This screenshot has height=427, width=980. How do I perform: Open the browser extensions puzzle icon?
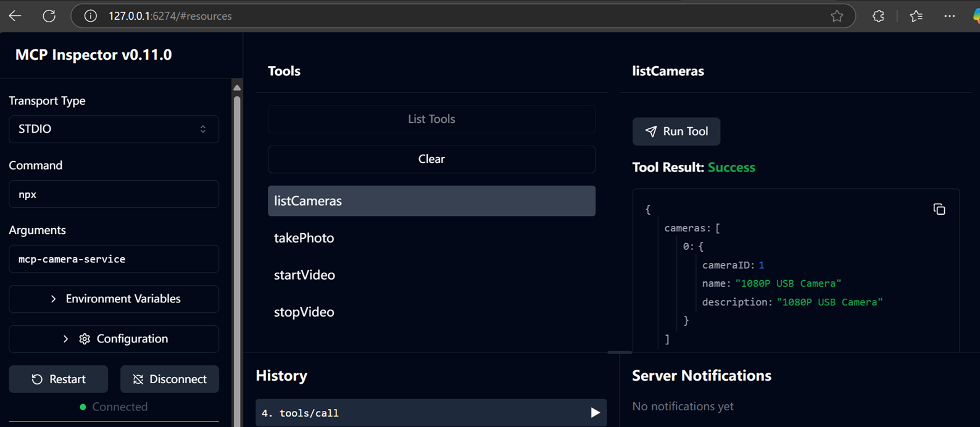tap(878, 16)
